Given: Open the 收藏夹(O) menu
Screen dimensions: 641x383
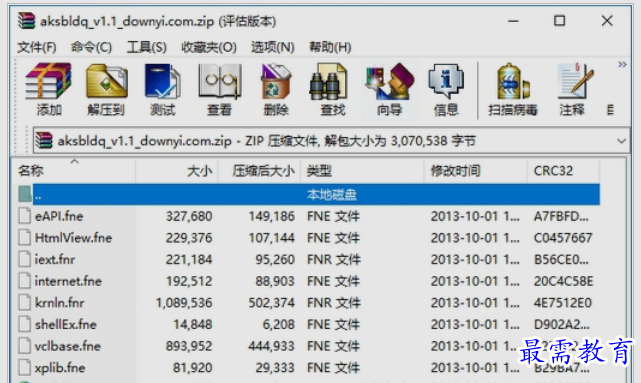Looking at the screenshot, I should click(209, 47).
